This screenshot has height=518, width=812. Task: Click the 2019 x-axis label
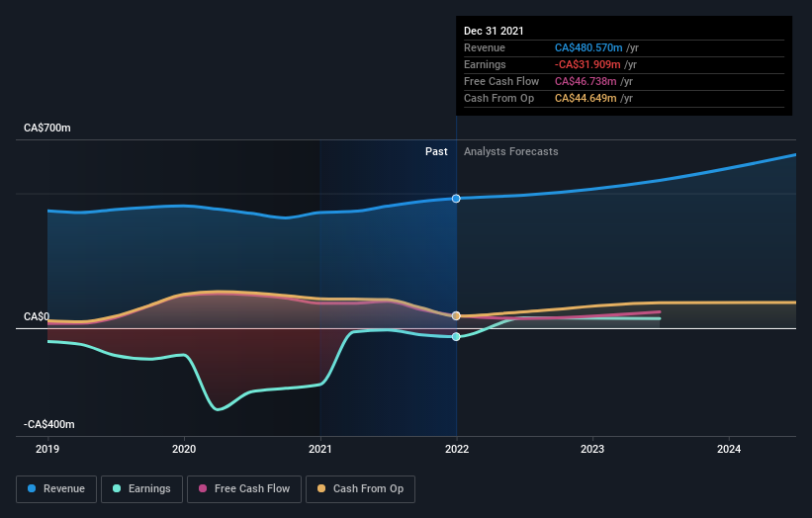click(x=47, y=449)
